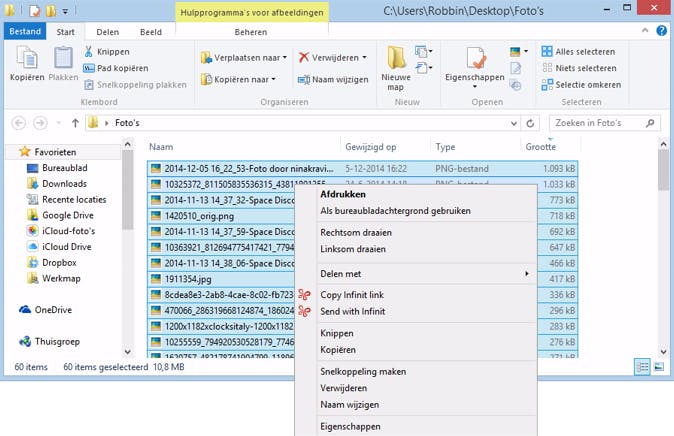Refresh the Foto's folder
The image size is (674, 436).
530,123
